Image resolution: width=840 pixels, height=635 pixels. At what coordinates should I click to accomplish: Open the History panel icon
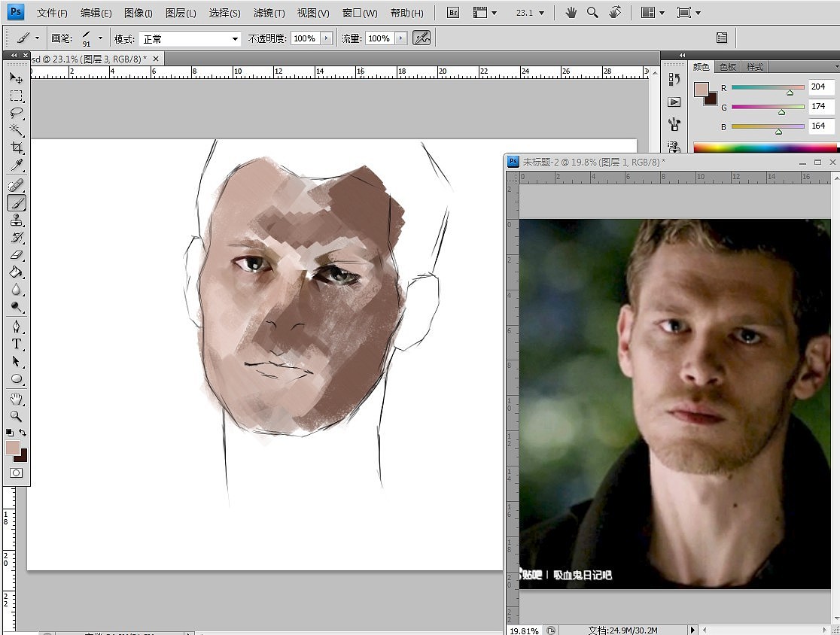pos(674,79)
